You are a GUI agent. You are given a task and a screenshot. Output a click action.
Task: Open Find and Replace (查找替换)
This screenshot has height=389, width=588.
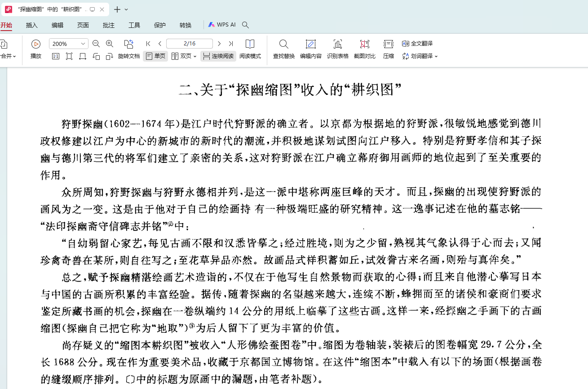[283, 44]
